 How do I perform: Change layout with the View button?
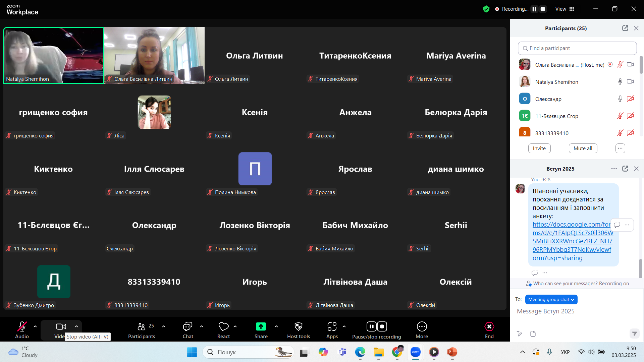(x=565, y=9)
